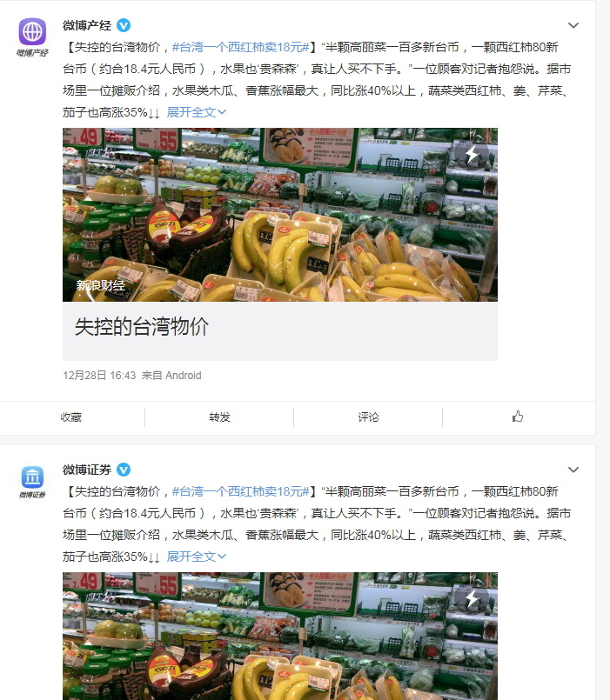Open 评论 comments on first post
Image resolution: width=610 pixels, height=700 pixels.
[368, 417]
